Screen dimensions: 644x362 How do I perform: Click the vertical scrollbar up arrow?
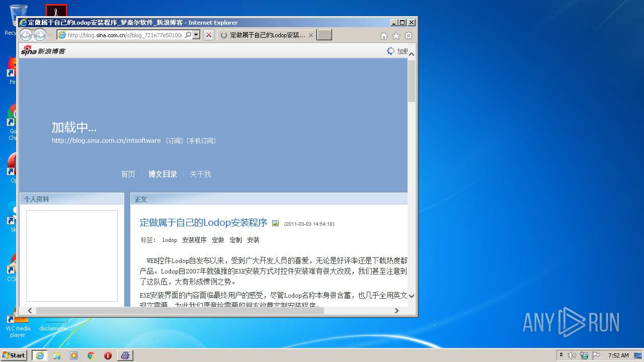pyautogui.click(x=412, y=54)
